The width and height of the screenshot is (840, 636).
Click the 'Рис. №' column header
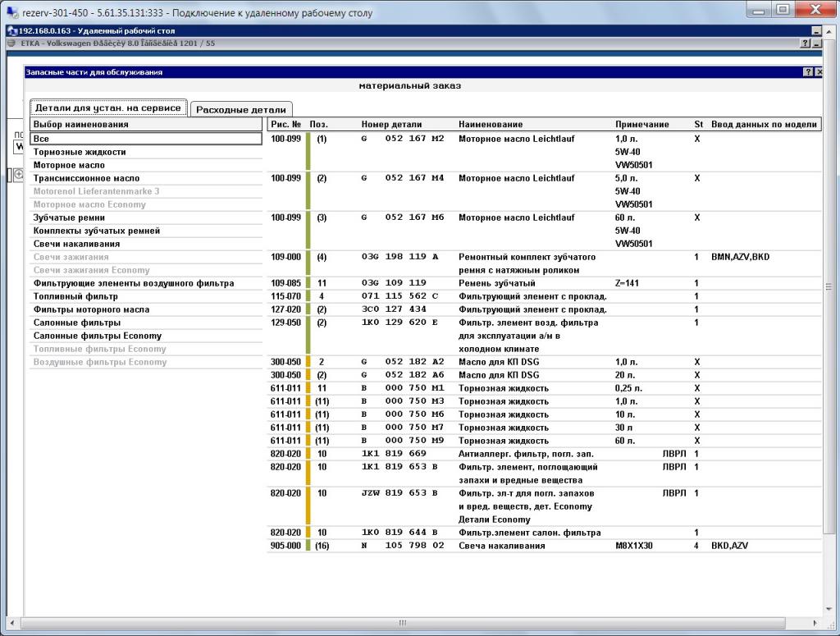click(x=286, y=124)
